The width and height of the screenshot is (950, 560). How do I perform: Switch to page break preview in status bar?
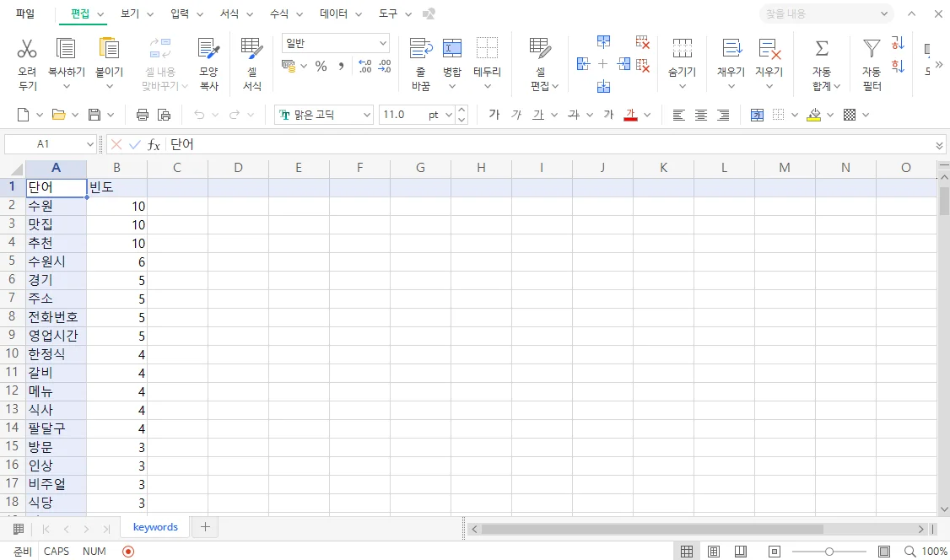point(741,552)
